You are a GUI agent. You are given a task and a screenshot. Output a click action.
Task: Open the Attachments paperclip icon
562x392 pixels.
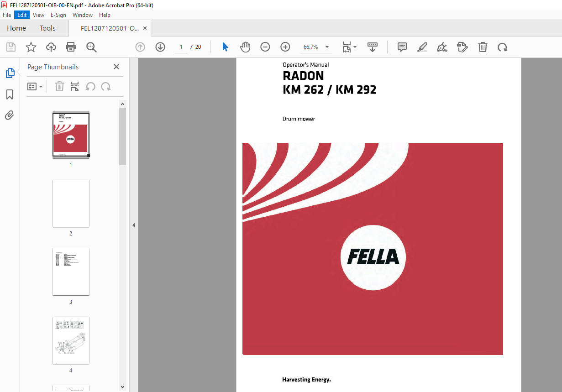(x=10, y=115)
